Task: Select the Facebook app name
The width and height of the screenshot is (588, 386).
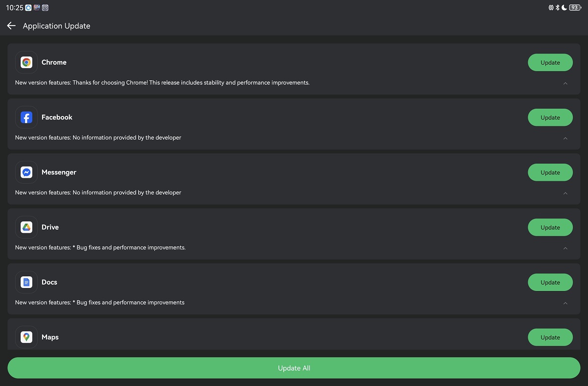Action: 57,117
